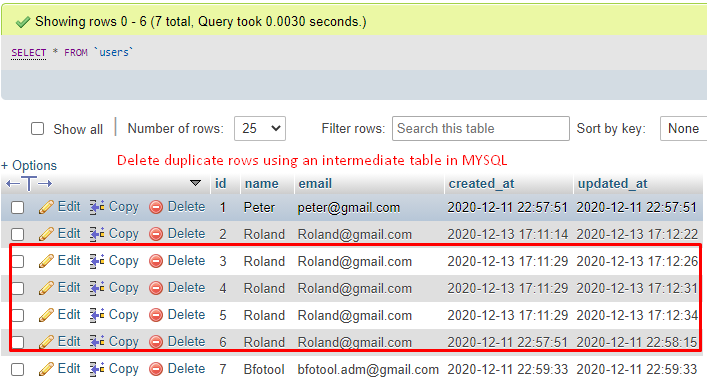
Task: Click created_at value 2020-12-13 17:11:14
Action: 508,234
